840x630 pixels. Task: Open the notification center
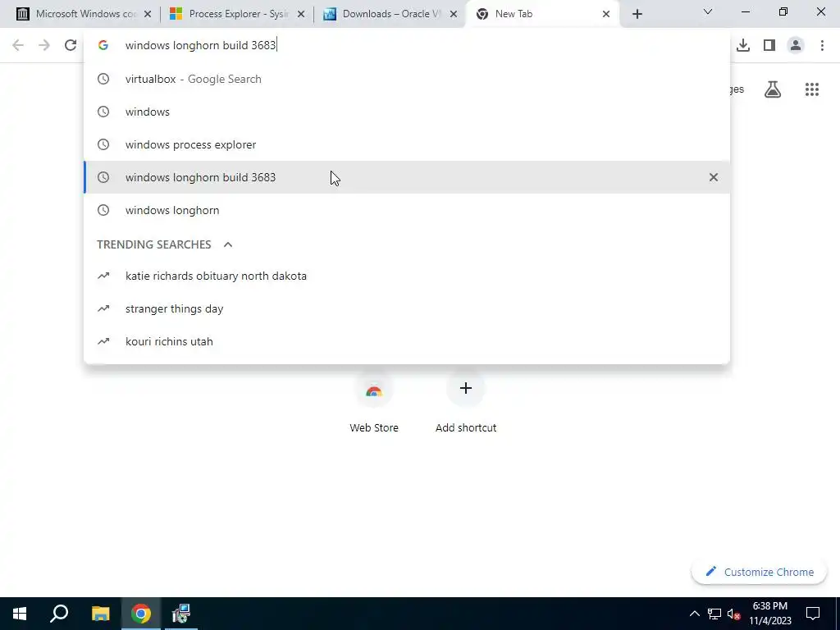813,614
